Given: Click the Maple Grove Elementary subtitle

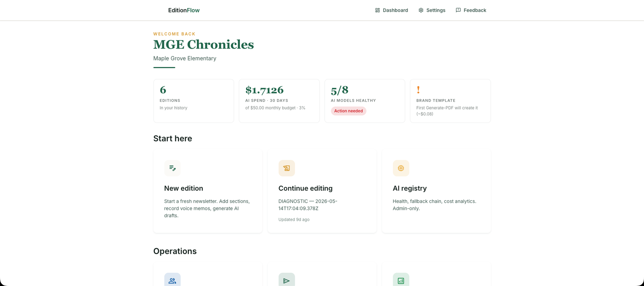Looking at the screenshot, I should 185,58.
